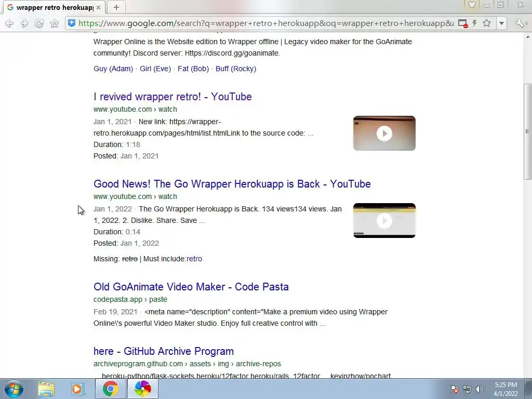The image size is (532, 399).
Task: Click the blue shield security icon
Action: 72,23
